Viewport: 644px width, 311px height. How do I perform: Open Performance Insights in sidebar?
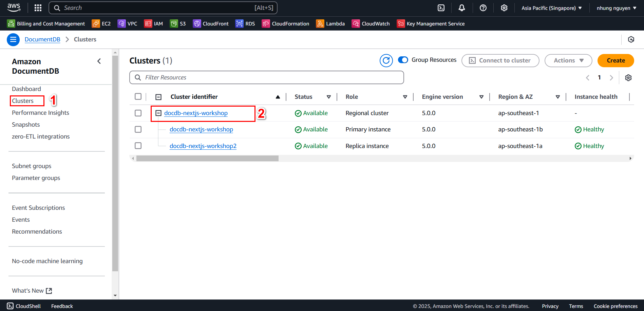40,113
